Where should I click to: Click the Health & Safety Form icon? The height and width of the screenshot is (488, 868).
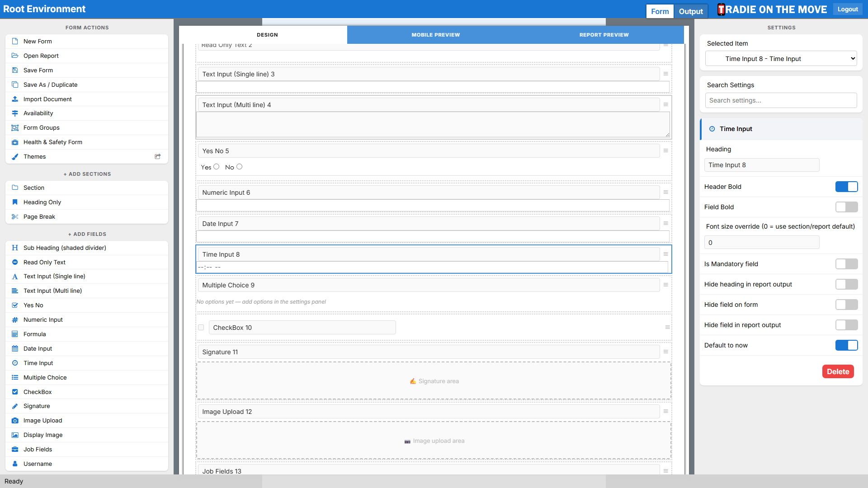(x=15, y=142)
